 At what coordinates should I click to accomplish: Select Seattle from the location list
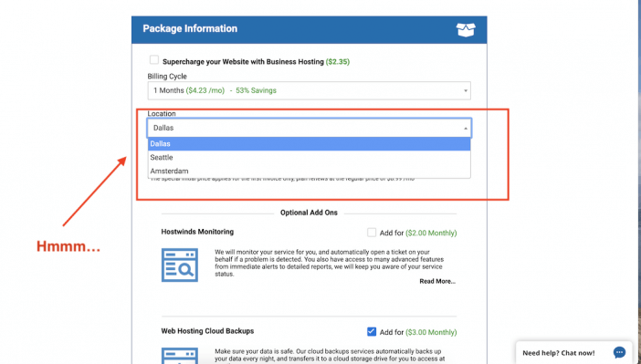pos(309,157)
